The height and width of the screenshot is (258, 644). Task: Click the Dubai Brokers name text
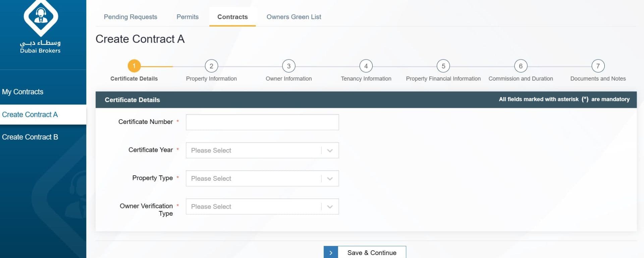point(40,51)
